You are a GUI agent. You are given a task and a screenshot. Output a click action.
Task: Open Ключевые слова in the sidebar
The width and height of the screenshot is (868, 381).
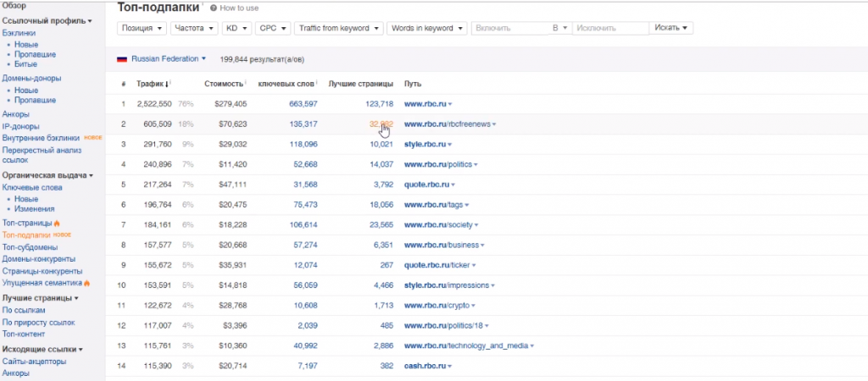[32, 187]
